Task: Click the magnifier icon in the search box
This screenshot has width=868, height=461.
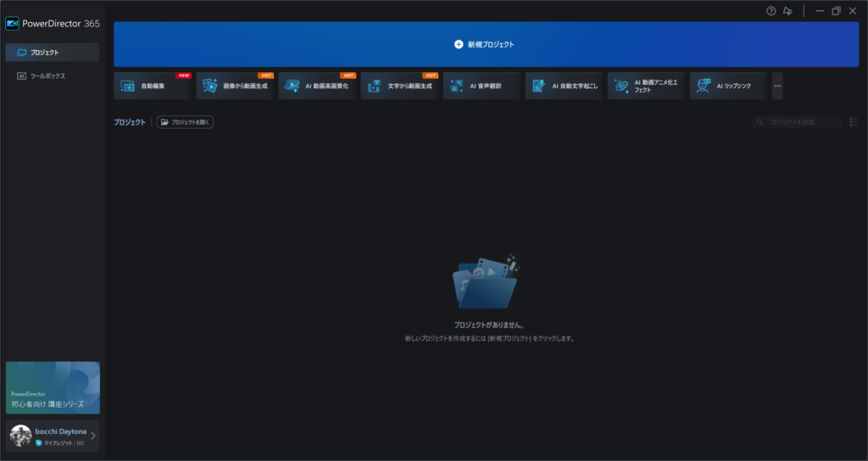Action: tap(760, 122)
